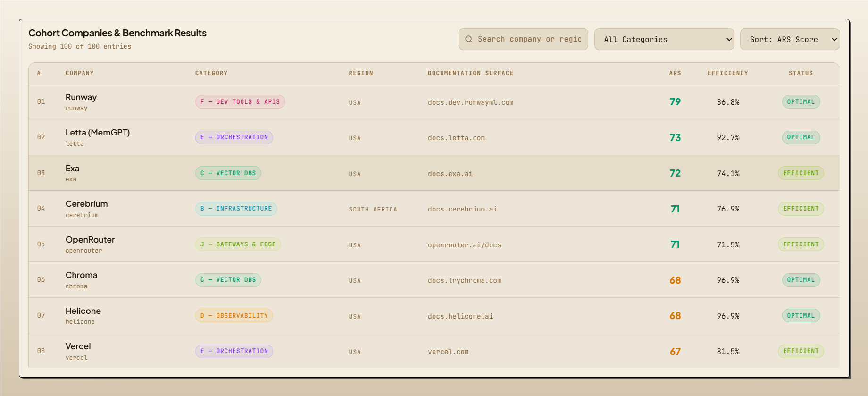Screen dimensions: 868x396
Task: Click Runway's ARS score 79
Action: tap(675, 102)
